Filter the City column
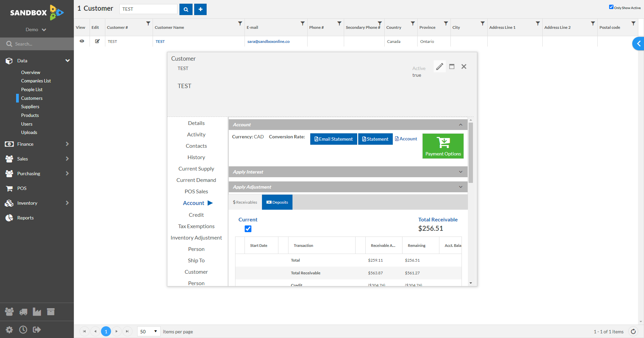Viewport: 644px width, 338px height. [483, 23]
